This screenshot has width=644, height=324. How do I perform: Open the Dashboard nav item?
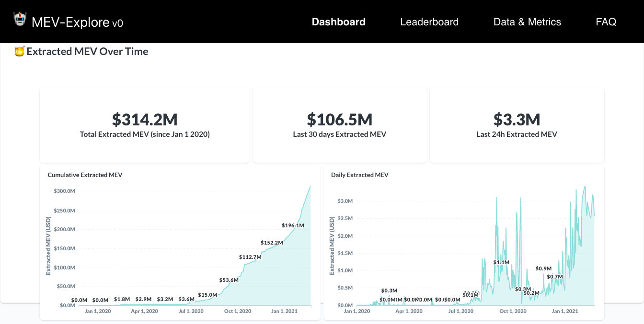pos(338,22)
